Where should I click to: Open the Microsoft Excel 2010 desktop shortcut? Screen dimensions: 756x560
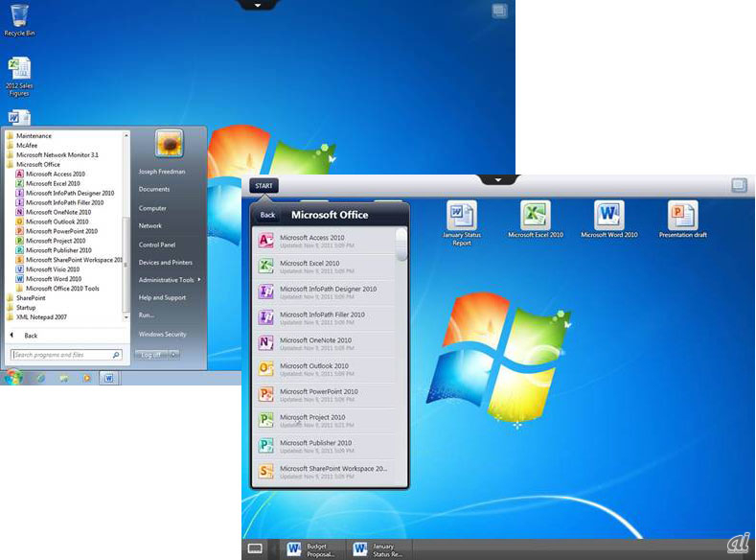[x=535, y=217]
